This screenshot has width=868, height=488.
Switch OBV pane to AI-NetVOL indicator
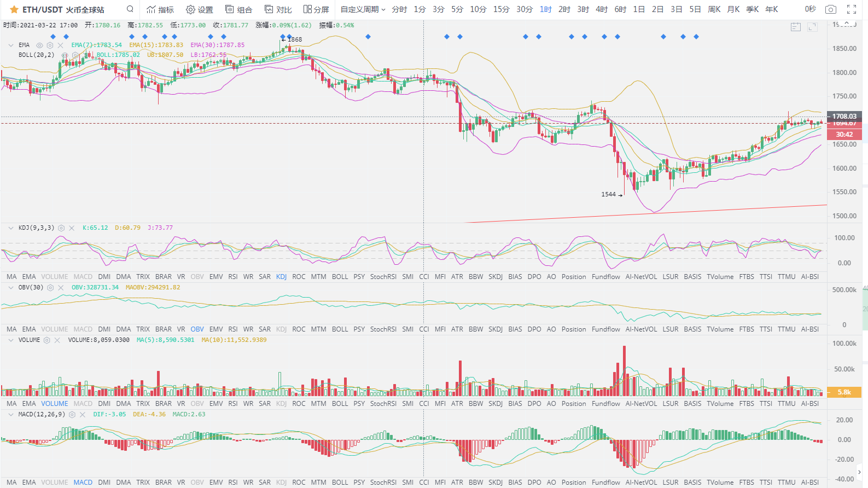pos(642,329)
